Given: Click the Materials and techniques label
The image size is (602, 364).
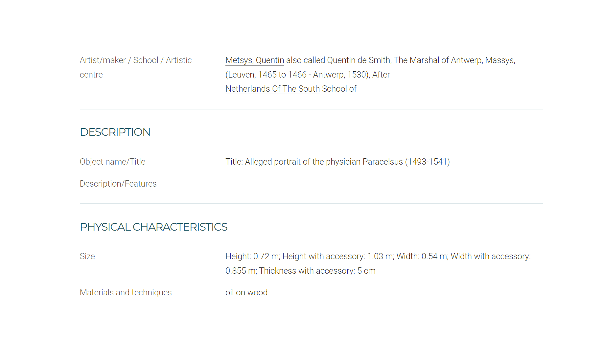Looking at the screenshot, I should point(126,292).
